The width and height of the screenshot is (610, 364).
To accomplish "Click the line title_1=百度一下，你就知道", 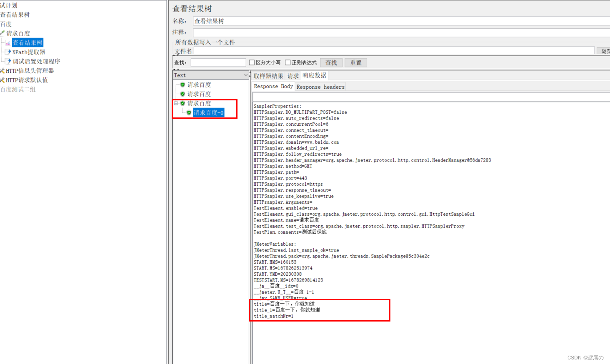I will 287,310.
